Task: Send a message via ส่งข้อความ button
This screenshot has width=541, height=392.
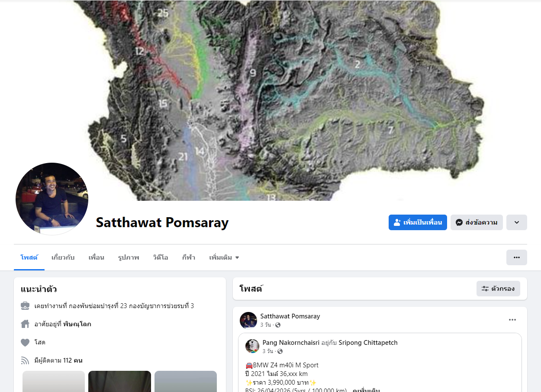Action: coord(477,222)
